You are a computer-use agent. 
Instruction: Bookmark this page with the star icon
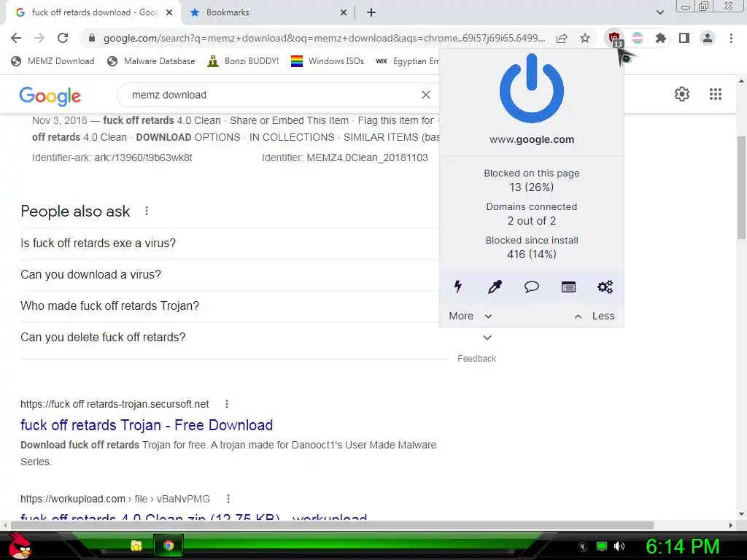click(x=585, y=38)
